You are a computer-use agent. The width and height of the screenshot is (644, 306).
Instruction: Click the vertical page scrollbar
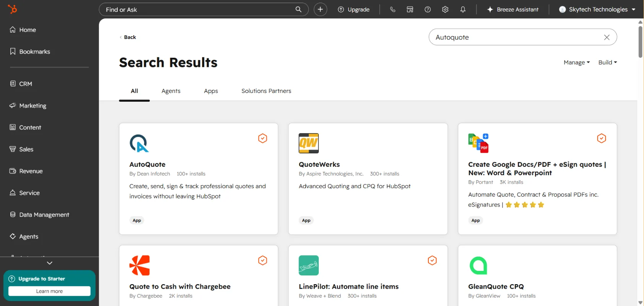(x=641, y=42)
